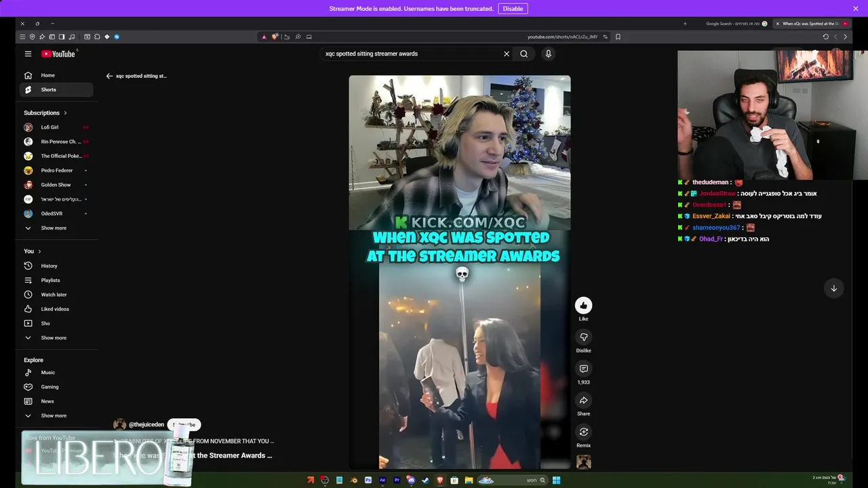Pause the xQc short video player
The height and width of the screenshot is (488, 868).
click(460, 271)
